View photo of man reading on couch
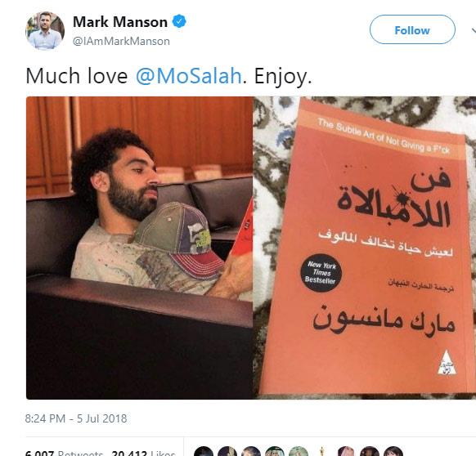 [139, 248]
